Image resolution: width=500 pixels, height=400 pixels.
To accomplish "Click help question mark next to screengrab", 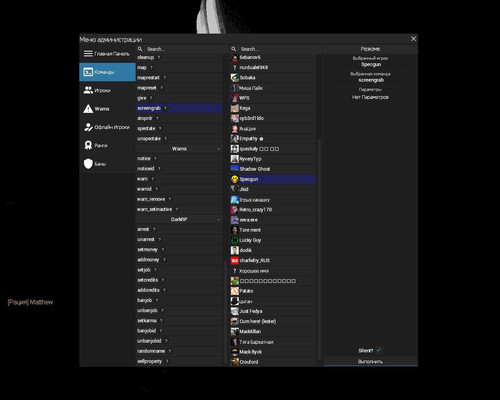I will point(166,108).
